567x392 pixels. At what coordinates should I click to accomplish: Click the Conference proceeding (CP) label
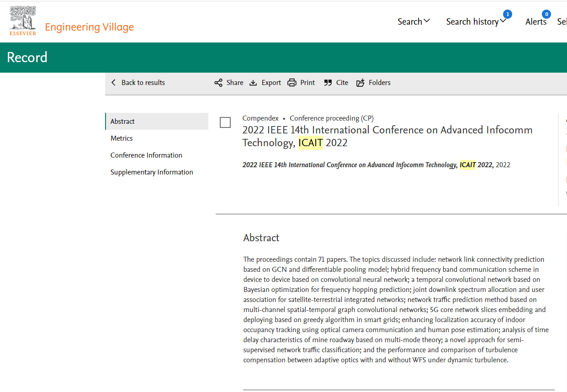click(332, 118)
